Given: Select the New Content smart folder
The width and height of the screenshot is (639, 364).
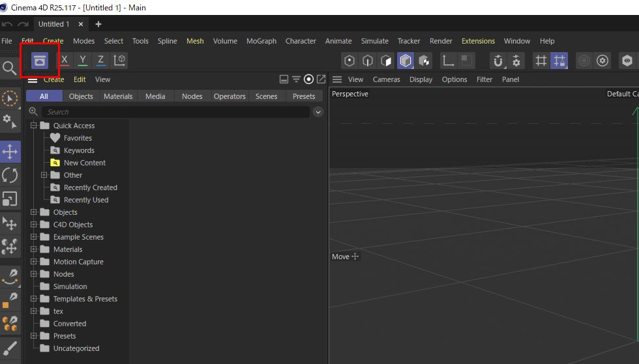Looking at the screenshot, I should point(85,162).
